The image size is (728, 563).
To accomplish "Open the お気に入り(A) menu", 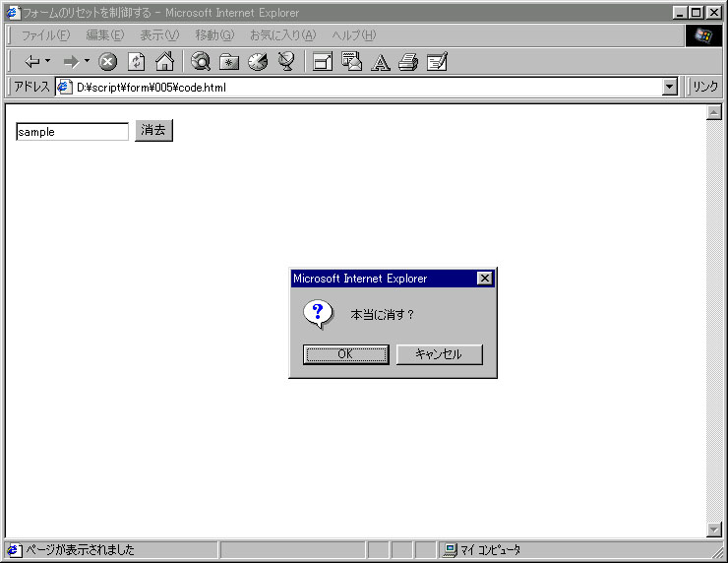I will coord(282,35).
